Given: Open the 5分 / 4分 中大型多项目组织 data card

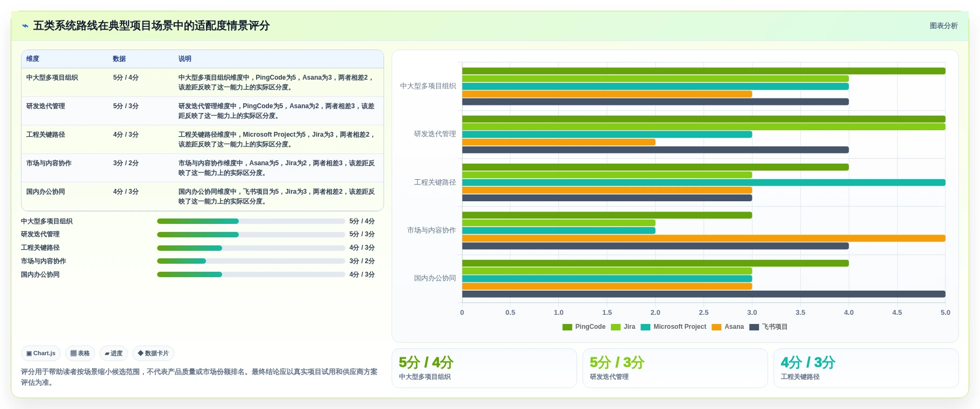Looking at the screenshot, I should (484, 368).
